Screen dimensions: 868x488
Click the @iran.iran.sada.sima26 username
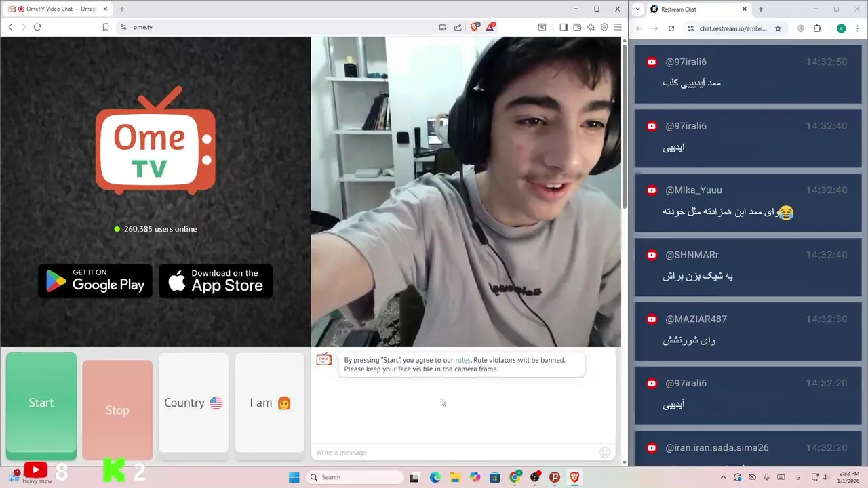pyautogui.click(x=717, y=448)
